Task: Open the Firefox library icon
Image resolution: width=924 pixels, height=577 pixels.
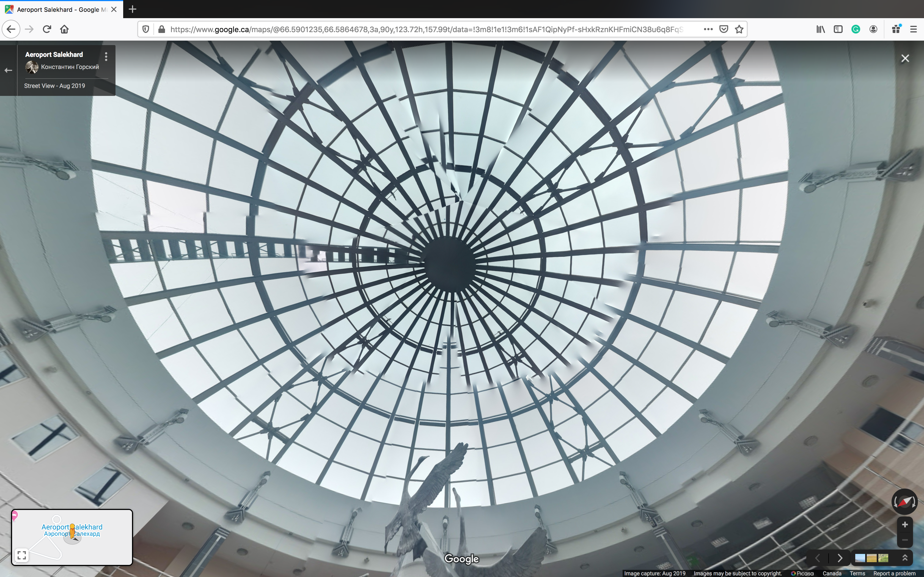Action: [821, 29]
